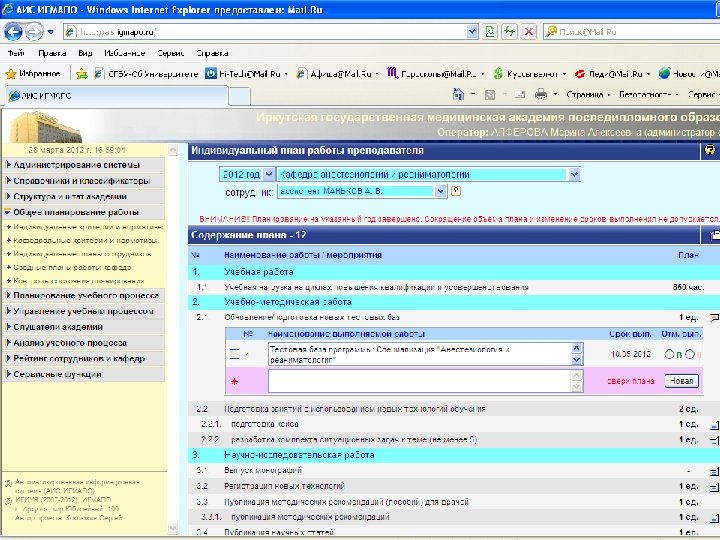Select the АИС ИГМАПО browser tab
Screen dimensions: 720x540
tap(117, 96)
